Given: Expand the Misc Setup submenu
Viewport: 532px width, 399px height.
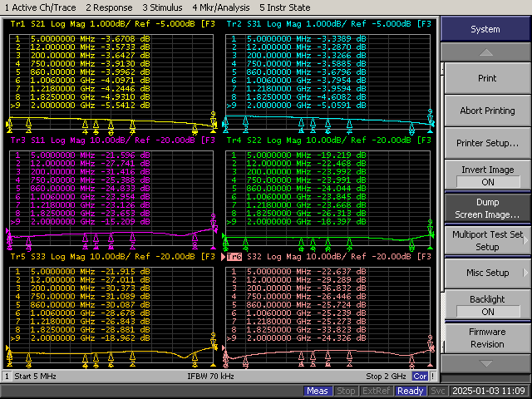Looking at the screenshot, I should (487, 273).
